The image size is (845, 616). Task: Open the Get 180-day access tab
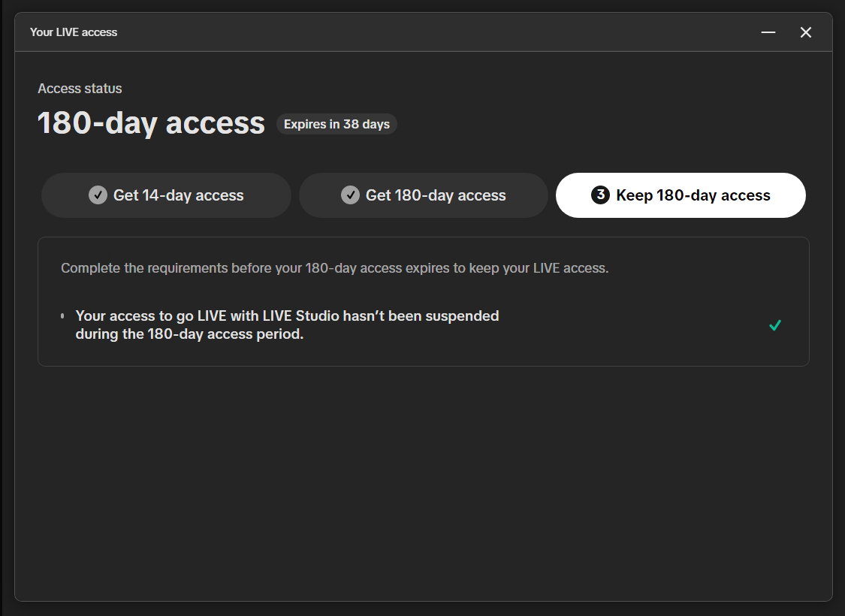424,195
